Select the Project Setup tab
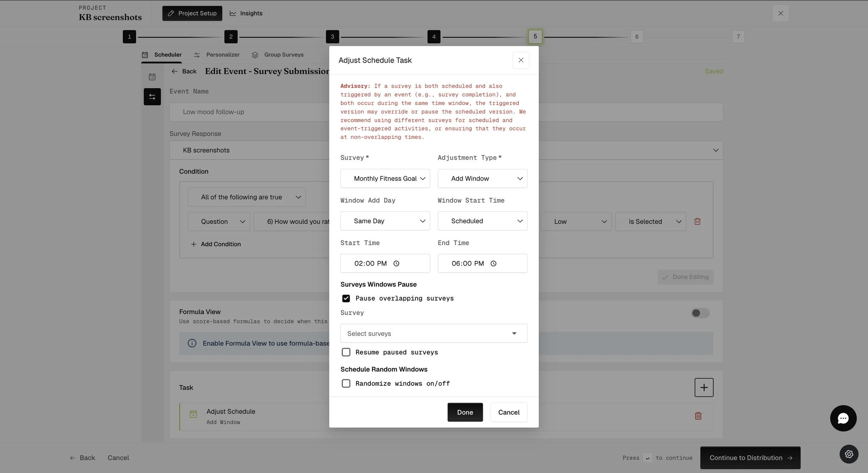 [192, 13]
